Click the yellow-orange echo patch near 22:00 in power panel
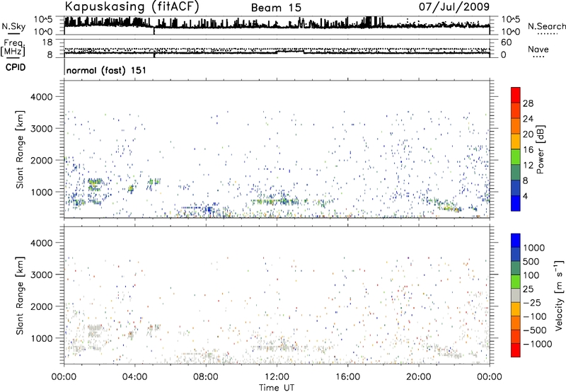The height and width of the screenshot is (392, 566). coord(451,207)
